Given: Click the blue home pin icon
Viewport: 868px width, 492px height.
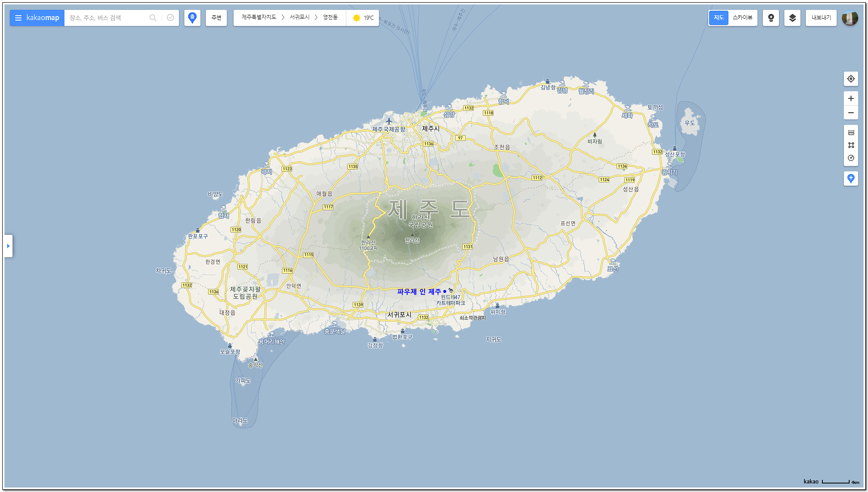Looking at the screenshot, I should pyautogui.click(x=192, y=18).
